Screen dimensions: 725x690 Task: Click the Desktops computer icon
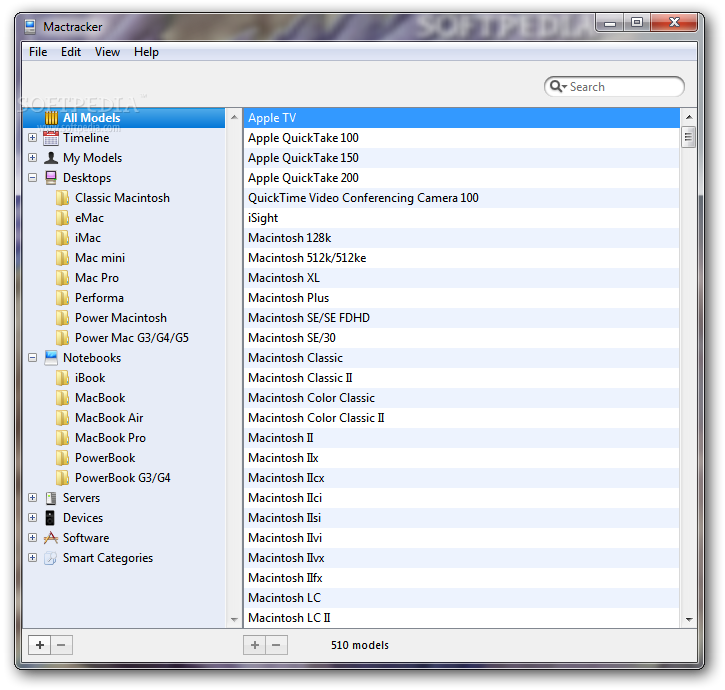coord(51,178)
